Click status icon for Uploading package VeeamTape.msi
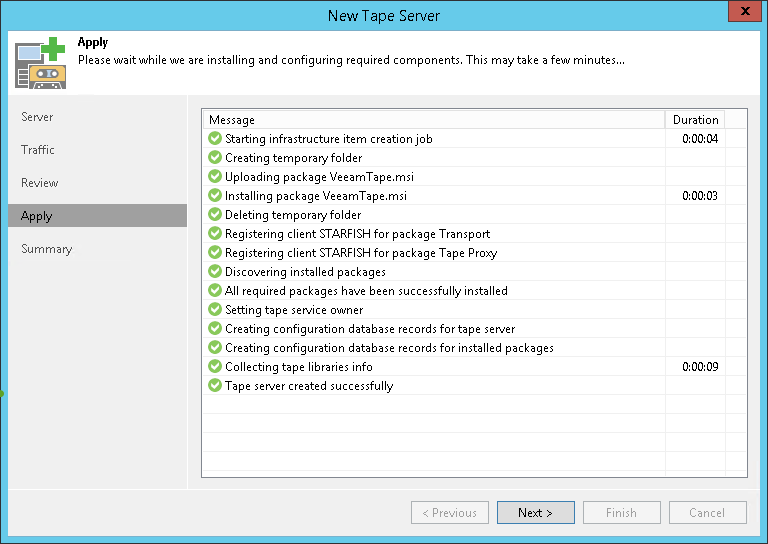Image resolution: width=768 pixels, height=544 pixels. (x=215, y=177)
